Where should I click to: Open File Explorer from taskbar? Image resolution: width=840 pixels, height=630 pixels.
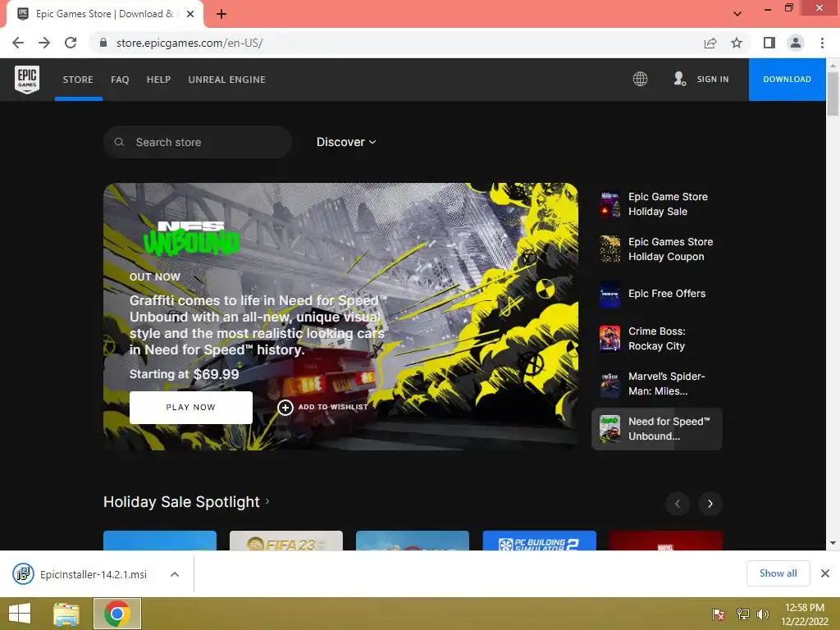[66, 614]
